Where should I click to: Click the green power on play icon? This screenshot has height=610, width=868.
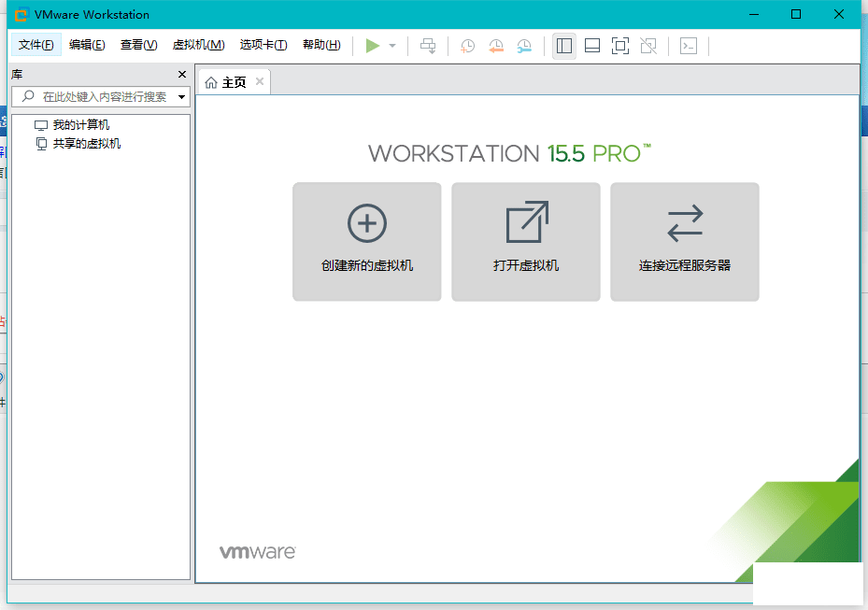tap(373, 46)
